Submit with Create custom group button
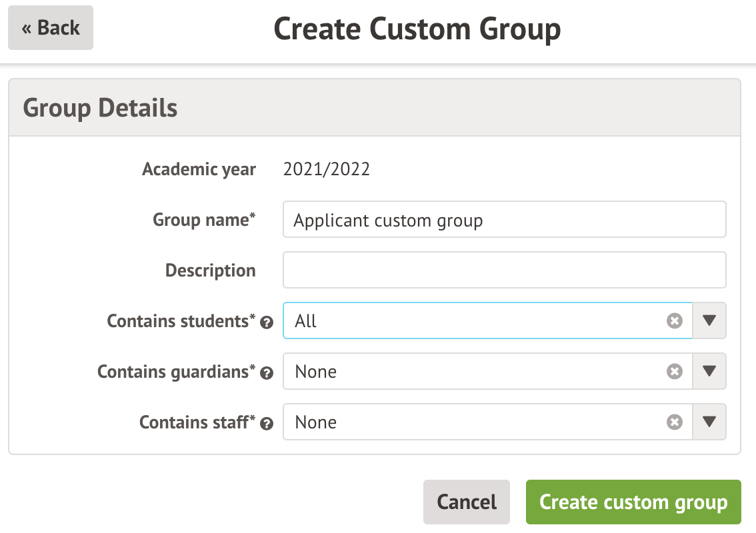The height and width of the screenshot is (533, 756). (633, 502)
